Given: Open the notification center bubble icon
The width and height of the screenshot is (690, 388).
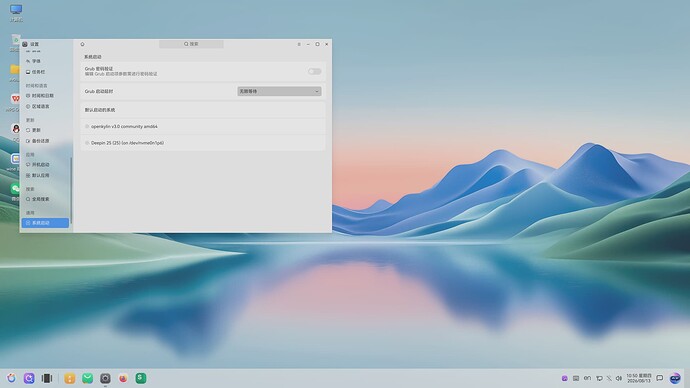Looking at the screenshot, I should pos(659,378).
